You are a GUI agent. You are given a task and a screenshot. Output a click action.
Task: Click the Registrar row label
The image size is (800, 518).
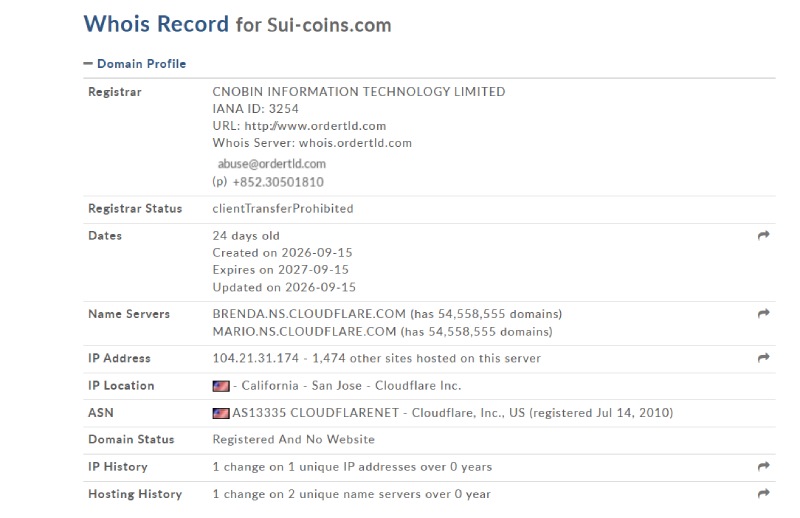point(115,92)
